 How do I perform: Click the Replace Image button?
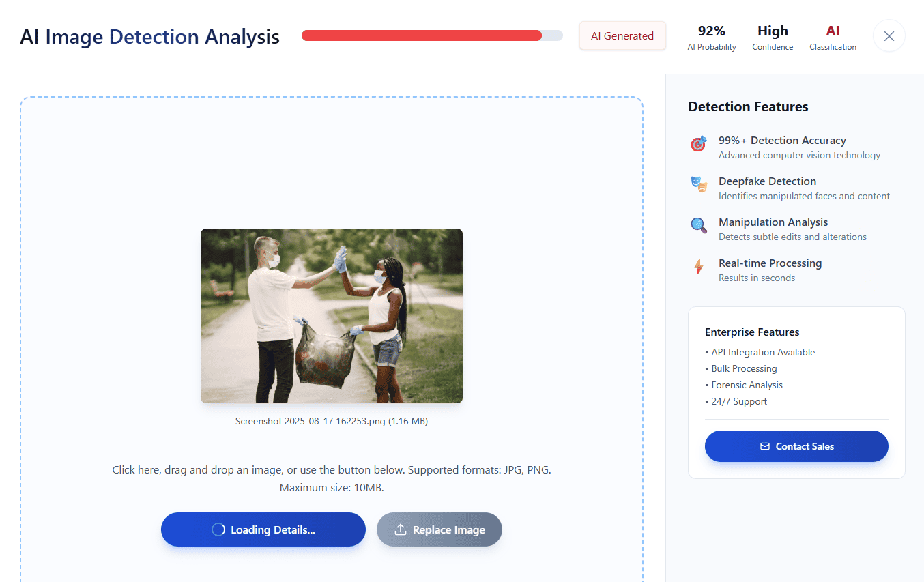click(x=439, y=529)
